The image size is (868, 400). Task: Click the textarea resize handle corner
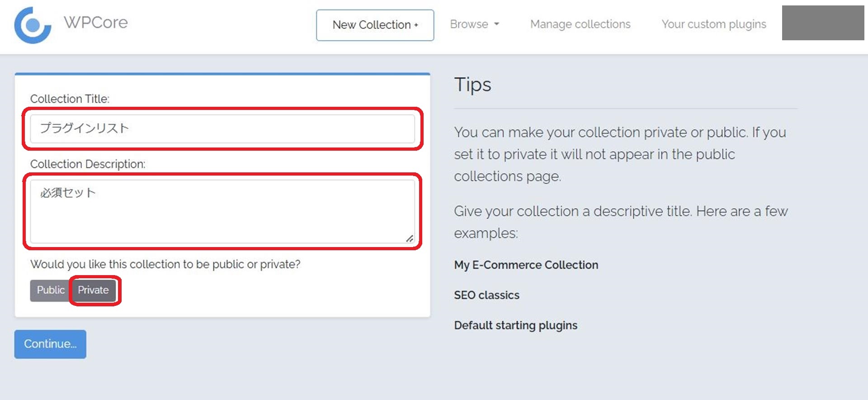tap(410, 238)
